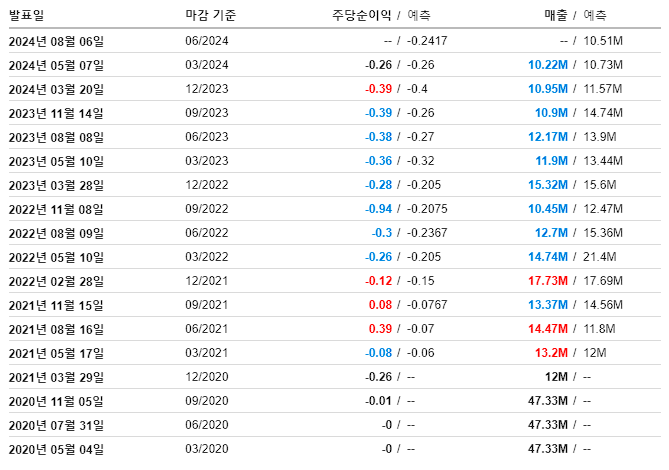
Task: Select the date 2022년 11월 08일
Action: [x=56, y=209]
